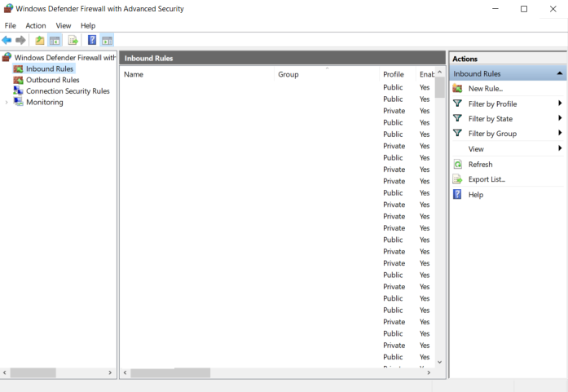Click the New Rule icon in Actions pane
Screen dimensions: 568x392
click(457, 88)
